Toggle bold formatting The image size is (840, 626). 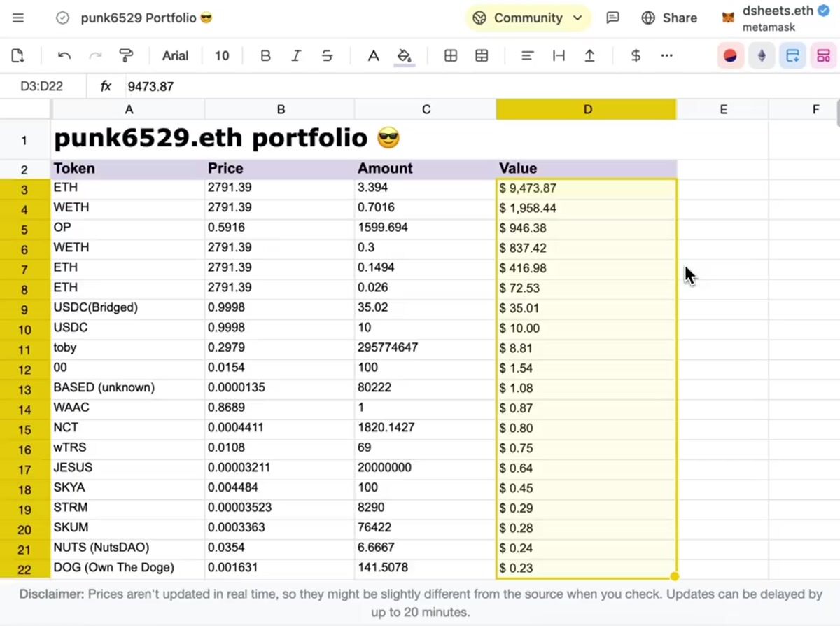click(x=265, y=56)
